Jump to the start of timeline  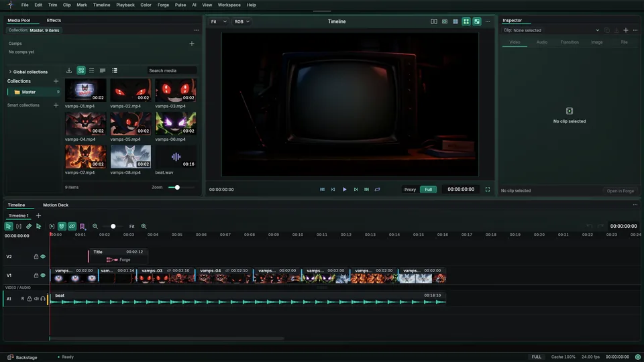pyautogui.click(x=322, y=190)
